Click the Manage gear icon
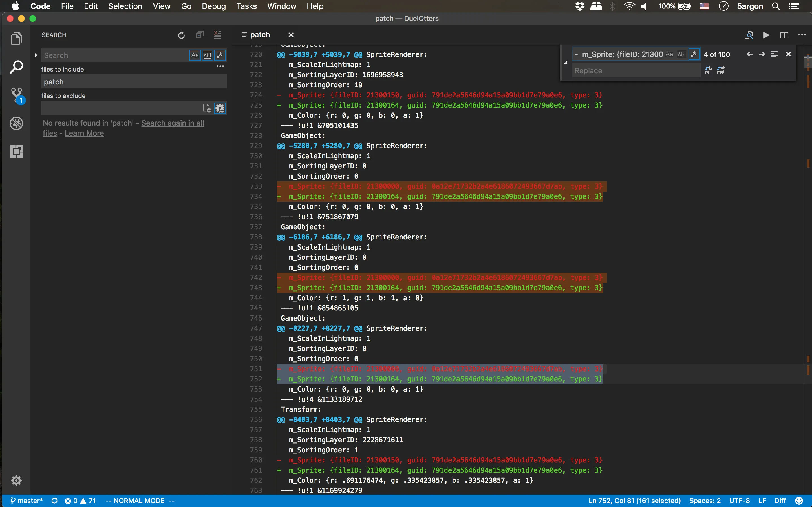 (16, 480)
